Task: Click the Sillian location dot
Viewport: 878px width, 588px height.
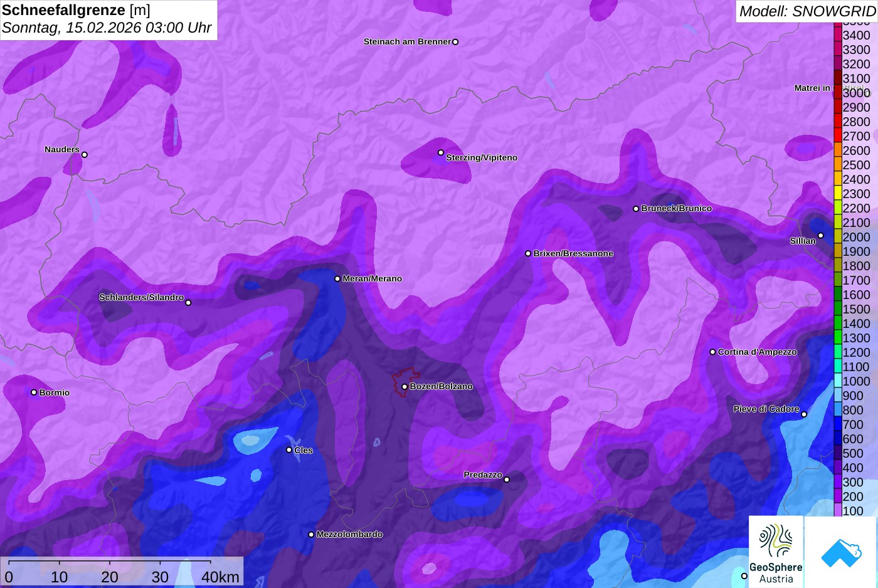Action: (x=821, y=236)
